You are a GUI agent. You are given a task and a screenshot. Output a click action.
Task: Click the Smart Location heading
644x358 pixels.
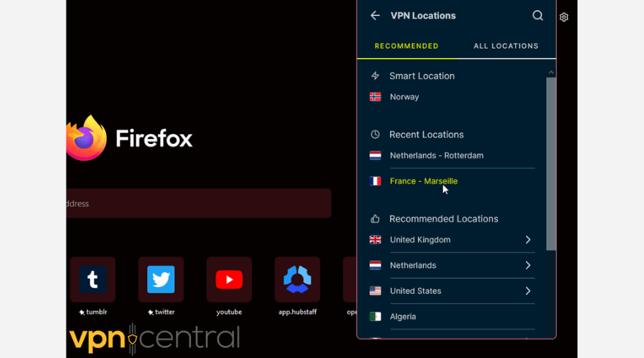click(421, 76)
